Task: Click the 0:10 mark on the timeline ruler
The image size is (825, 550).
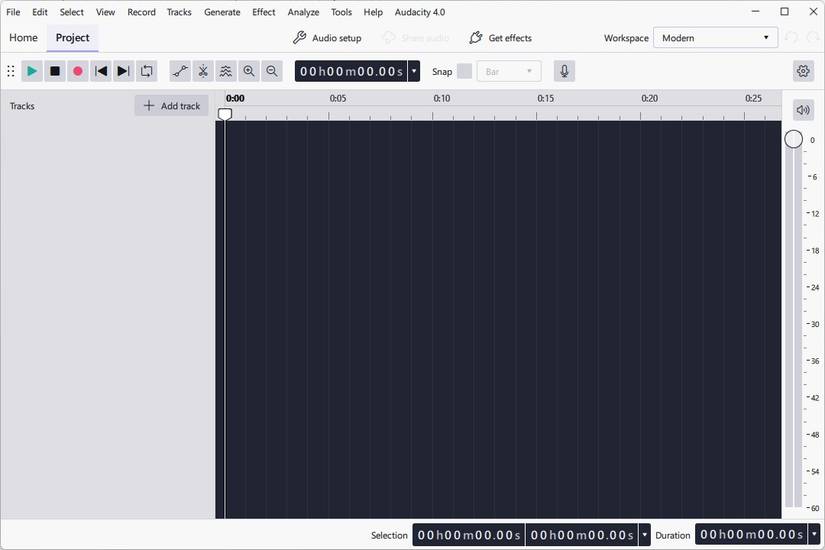Action: click(x=441, y=98)
